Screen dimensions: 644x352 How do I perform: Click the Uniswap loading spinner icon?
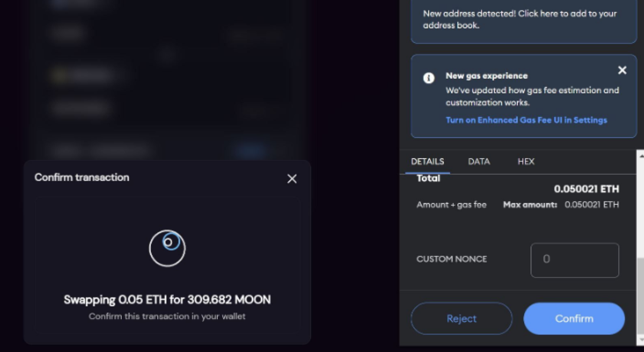click(x=167, y=248)
